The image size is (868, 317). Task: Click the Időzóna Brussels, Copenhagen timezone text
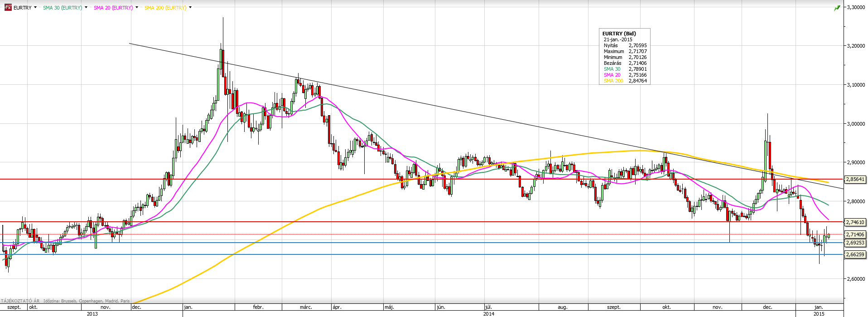(x=87, y=301)
